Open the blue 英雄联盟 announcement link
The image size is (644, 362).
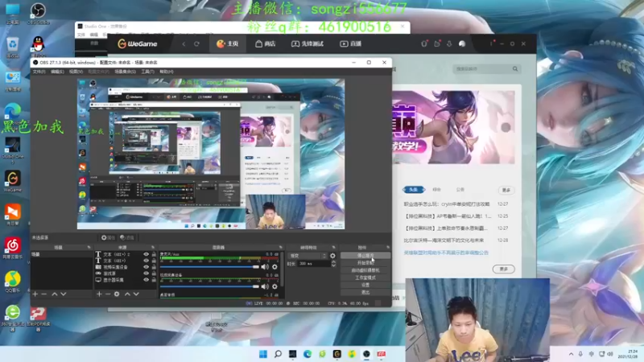click(x=446, y=253)
